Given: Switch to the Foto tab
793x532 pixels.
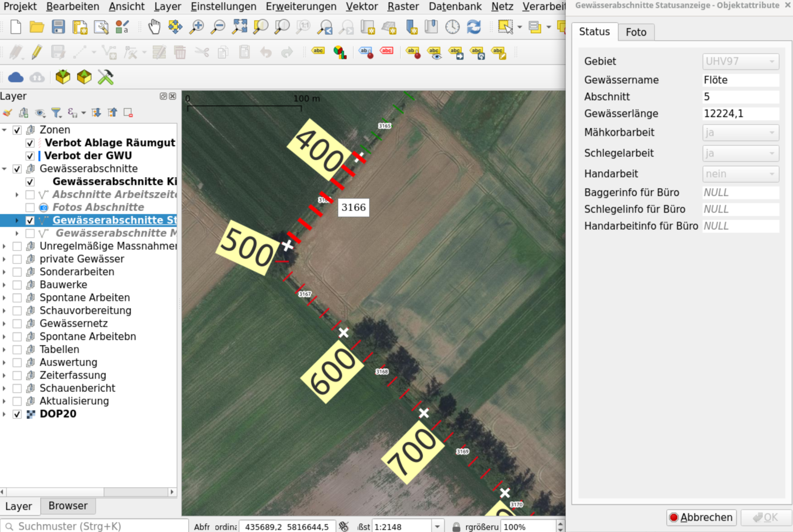Looking at the screenshot, I should tap(636, 32).
